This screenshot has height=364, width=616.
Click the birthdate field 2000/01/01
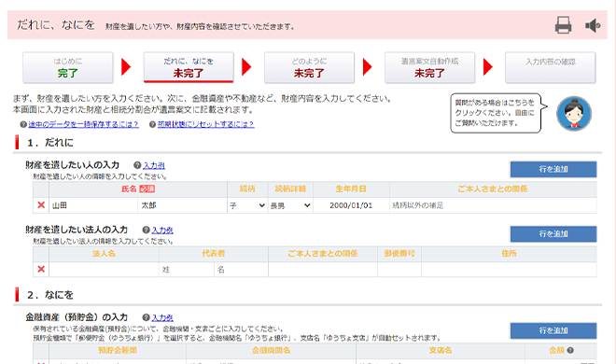351,205
